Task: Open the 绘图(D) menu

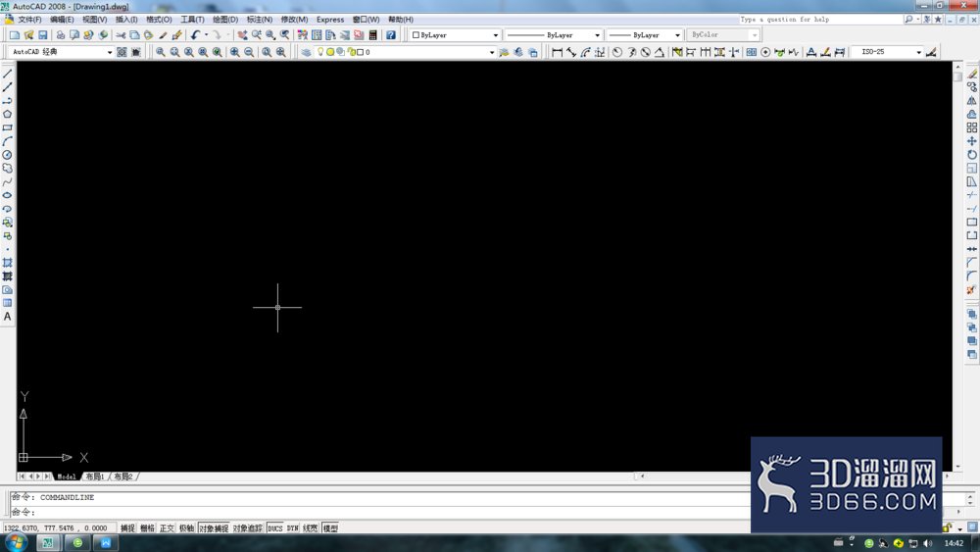Action: point(225,20)
